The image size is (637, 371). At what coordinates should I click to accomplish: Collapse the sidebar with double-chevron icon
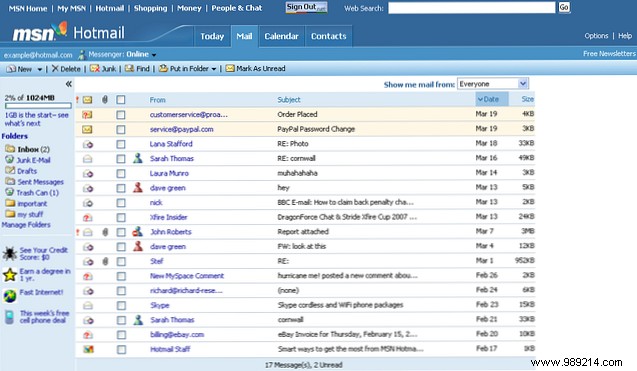click(x=69, y=84)
